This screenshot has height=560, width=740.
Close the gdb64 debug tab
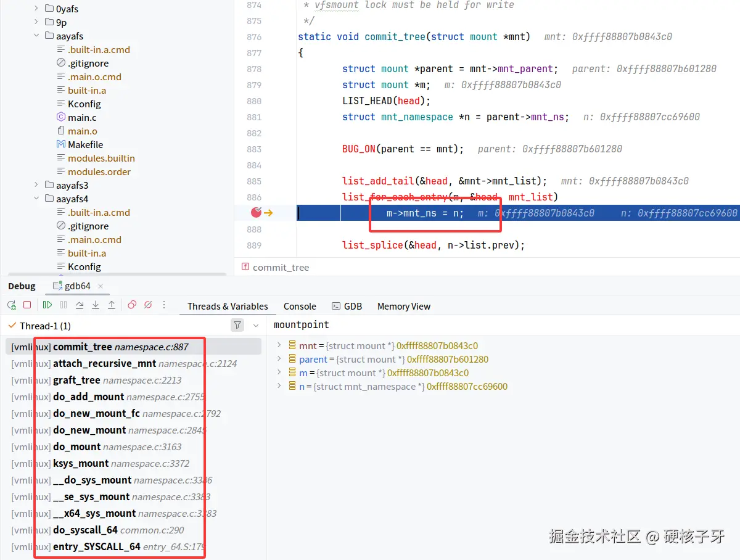[101, 286]
